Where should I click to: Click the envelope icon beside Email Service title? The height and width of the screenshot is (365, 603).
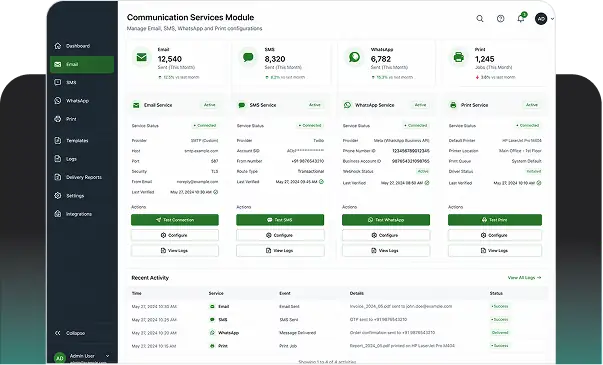[x=136, y=105]
